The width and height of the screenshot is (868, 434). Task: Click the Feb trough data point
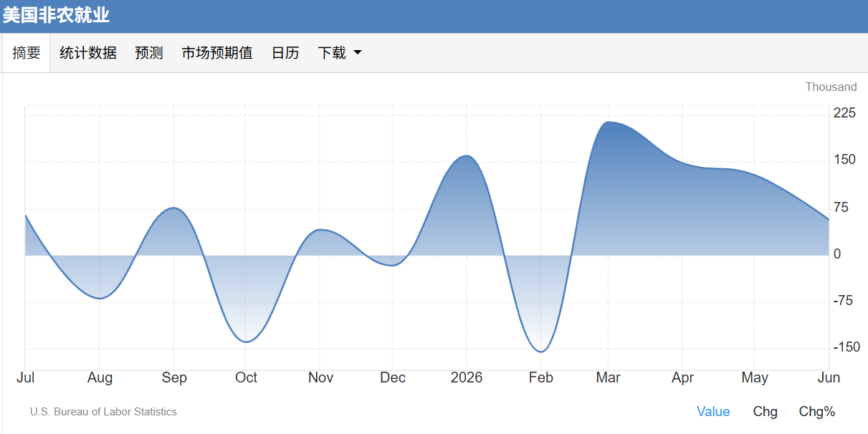point(540,352)
